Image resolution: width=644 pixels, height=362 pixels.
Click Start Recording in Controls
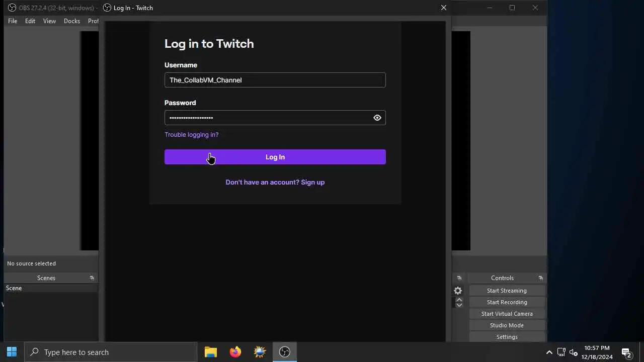click(507, 302)
